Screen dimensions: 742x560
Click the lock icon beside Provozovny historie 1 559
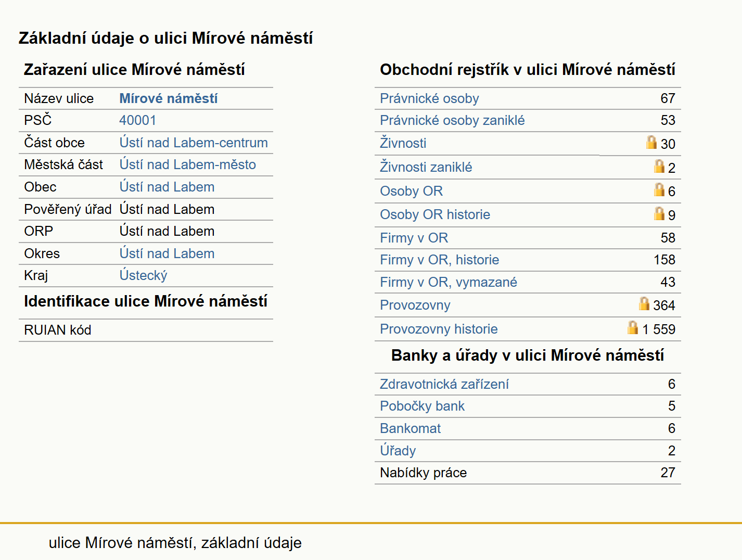tap(633, 327)
